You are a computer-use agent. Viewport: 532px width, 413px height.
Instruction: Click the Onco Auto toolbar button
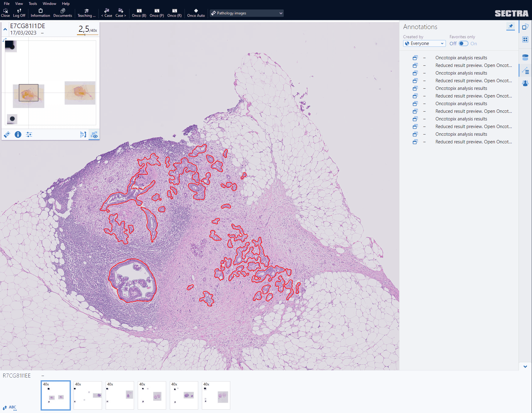(x=196, y=13)
